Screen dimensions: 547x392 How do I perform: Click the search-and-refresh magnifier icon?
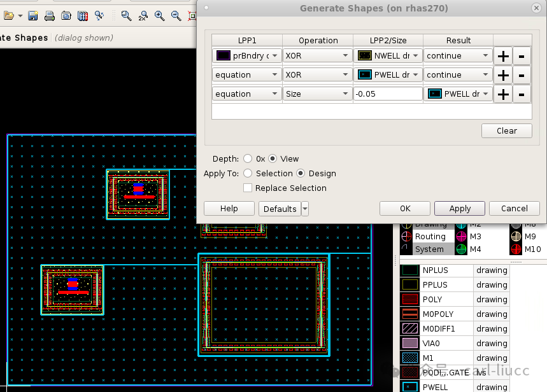99,16
